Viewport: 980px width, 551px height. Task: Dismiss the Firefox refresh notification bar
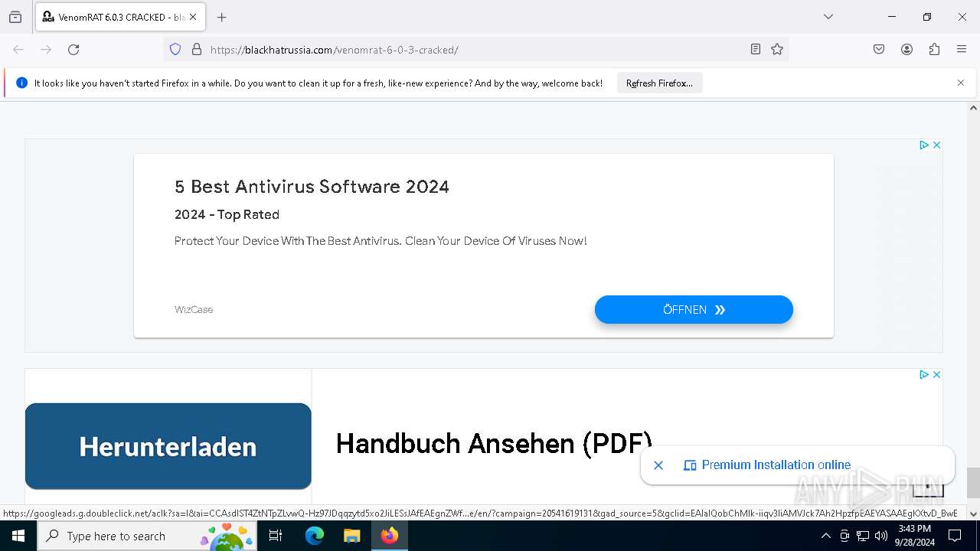pos(961,83)
